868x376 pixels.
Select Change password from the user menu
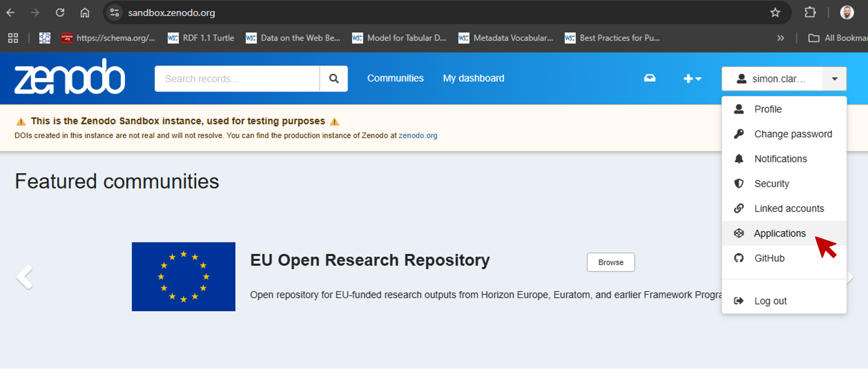coord(784,134)
